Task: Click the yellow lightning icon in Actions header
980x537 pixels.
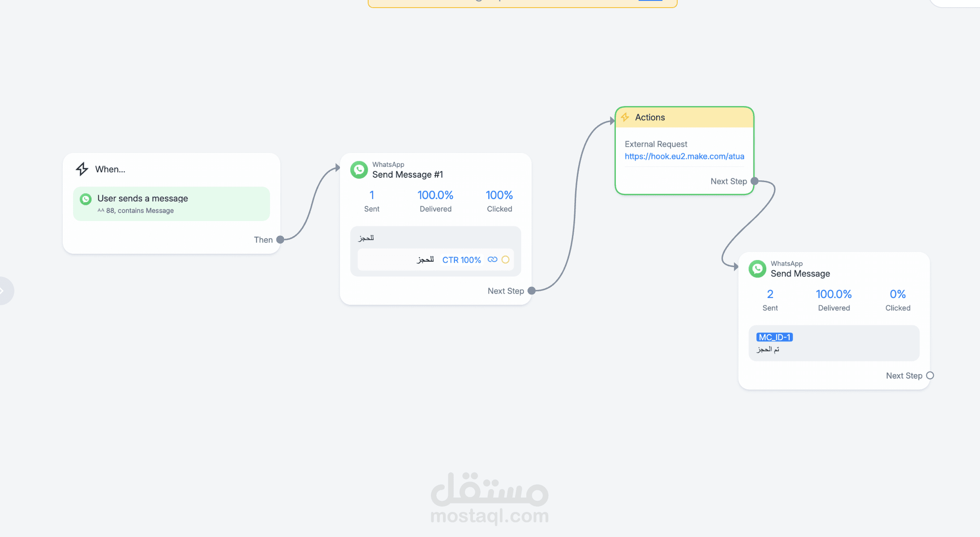Action: click(625, 117)
